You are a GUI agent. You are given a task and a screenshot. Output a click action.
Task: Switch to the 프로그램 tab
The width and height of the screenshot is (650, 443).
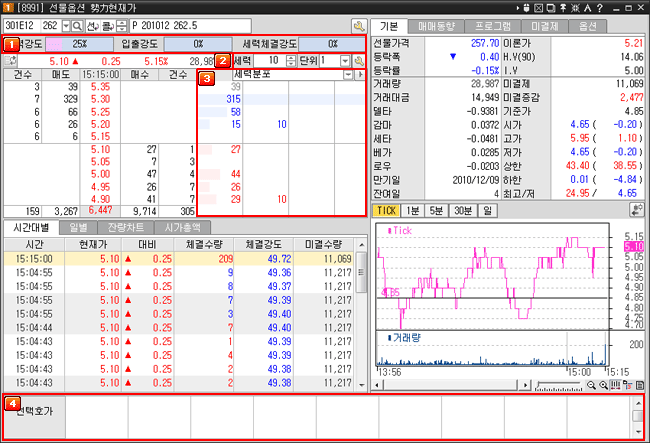coord(493,27)
